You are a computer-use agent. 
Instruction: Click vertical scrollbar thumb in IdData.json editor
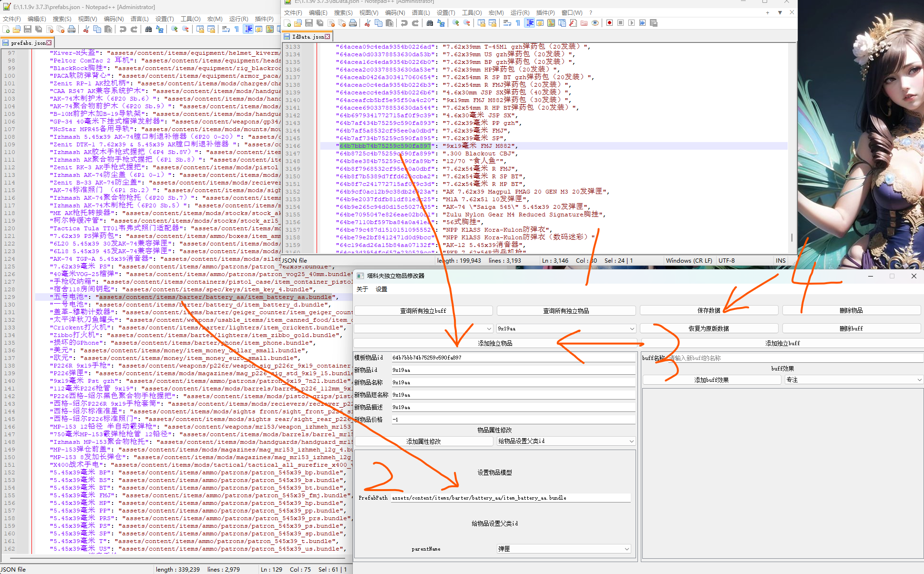coord(792,237)
